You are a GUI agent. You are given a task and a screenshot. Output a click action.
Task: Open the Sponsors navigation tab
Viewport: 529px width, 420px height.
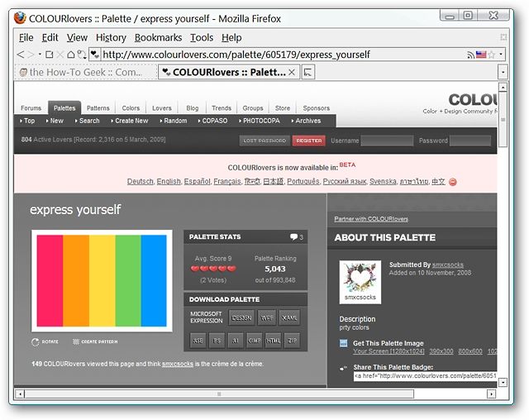click(x=316, y=108)
